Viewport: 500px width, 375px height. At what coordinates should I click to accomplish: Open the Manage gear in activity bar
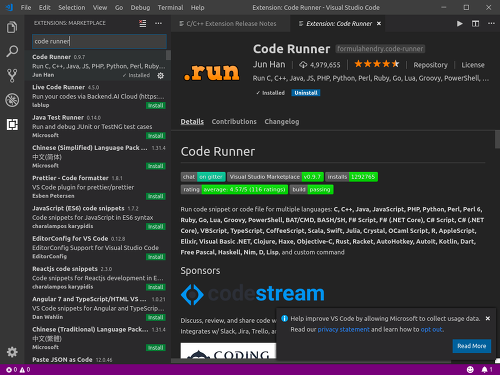(12, 352)
